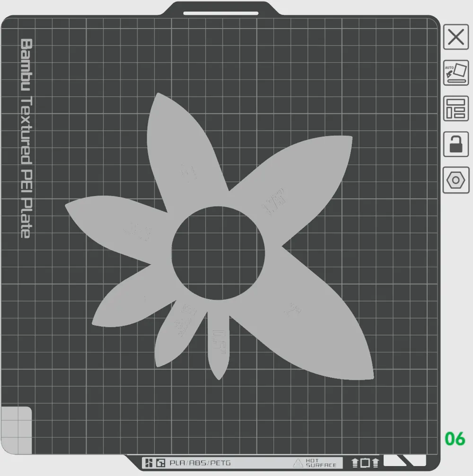Click the remove plate X icon

pyautogui.click(x=455, y=37)
